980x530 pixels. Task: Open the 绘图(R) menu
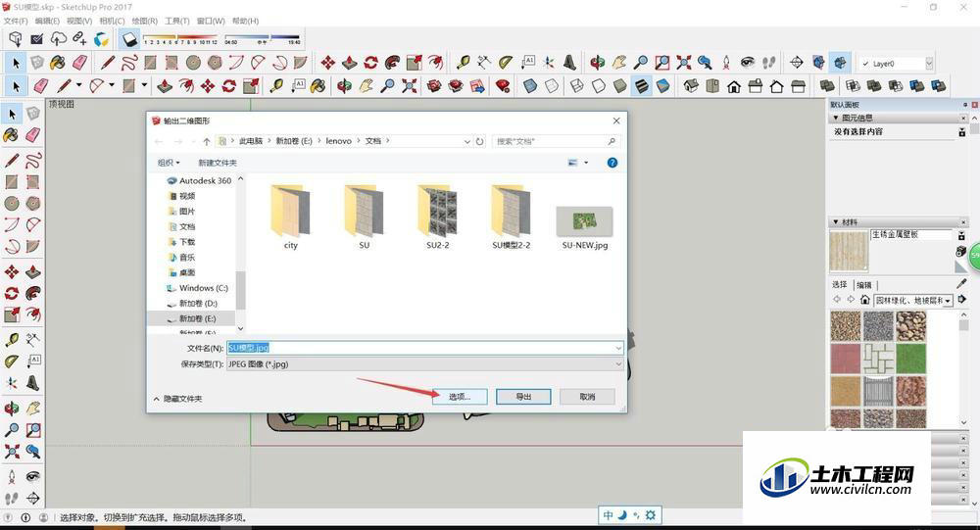[144, 21]
